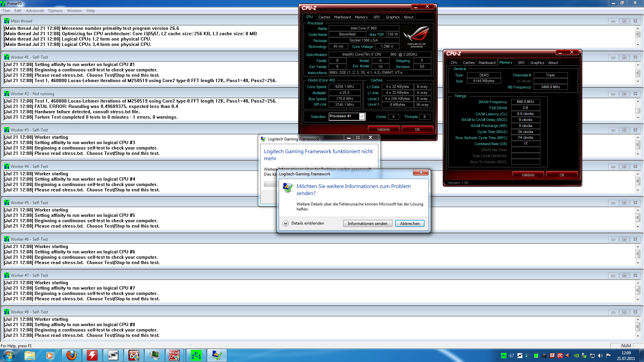Expand Details einblenden in the error dialog
Viewport: 644px width, 362px height.
[286, 223]
